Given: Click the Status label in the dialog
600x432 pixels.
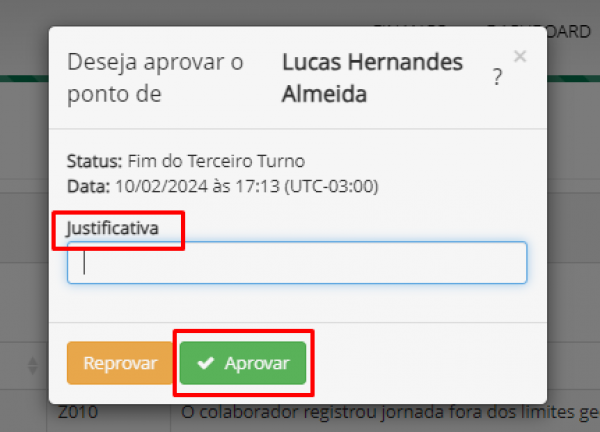Looking at the screenshot, I should coord(94,161).
